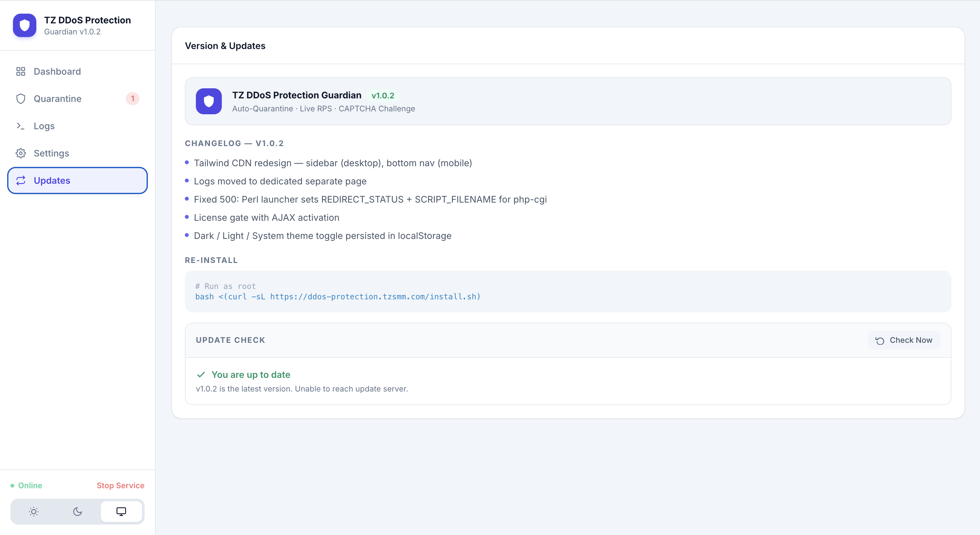The height and width of the screenshot is (535, 980).
Task: Click the Settings gear icon
Action: [21, 153]
